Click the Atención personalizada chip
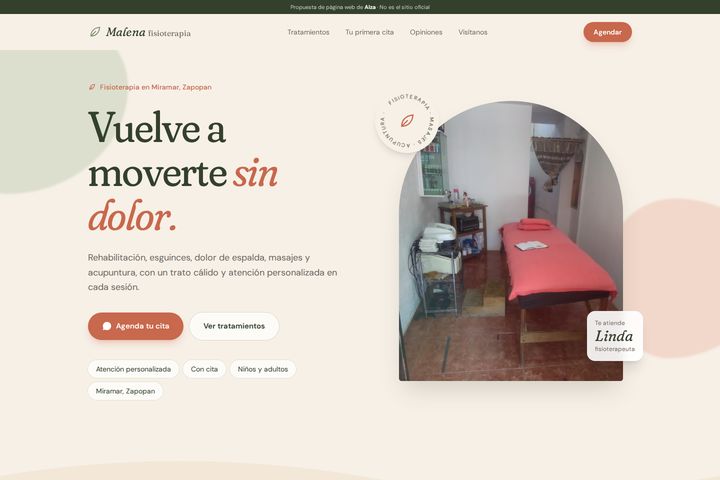Viewport: 720px width, 480px height. click(133, 369)
